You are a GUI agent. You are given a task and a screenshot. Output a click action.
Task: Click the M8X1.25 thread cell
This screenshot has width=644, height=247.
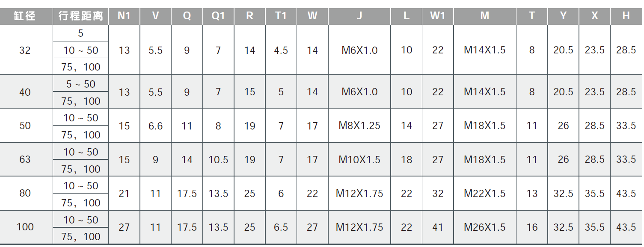point(359,126)
